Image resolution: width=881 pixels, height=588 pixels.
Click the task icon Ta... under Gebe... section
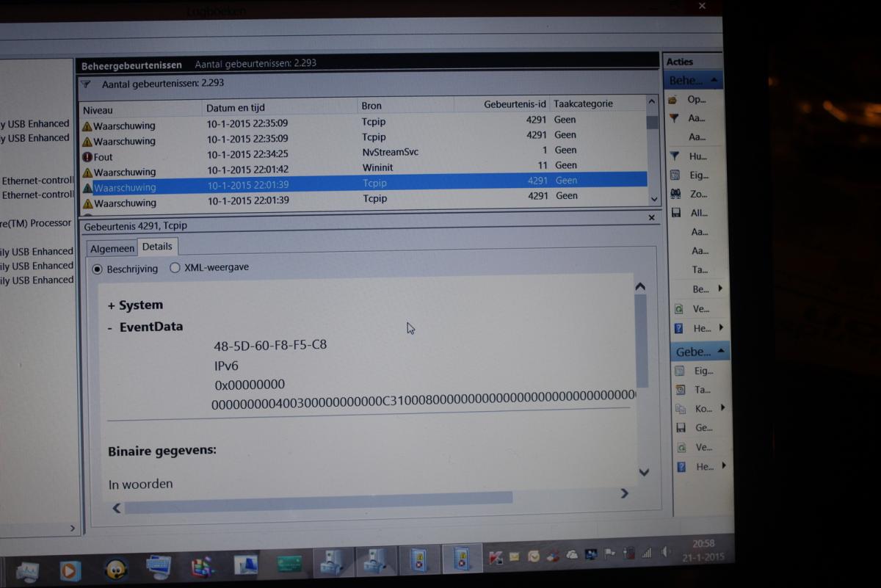coord(680,390)
